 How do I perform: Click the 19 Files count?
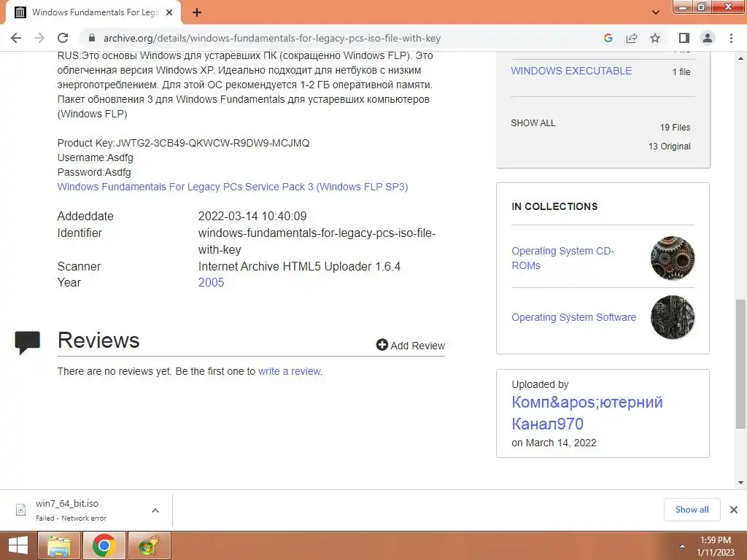coord(675,127)
